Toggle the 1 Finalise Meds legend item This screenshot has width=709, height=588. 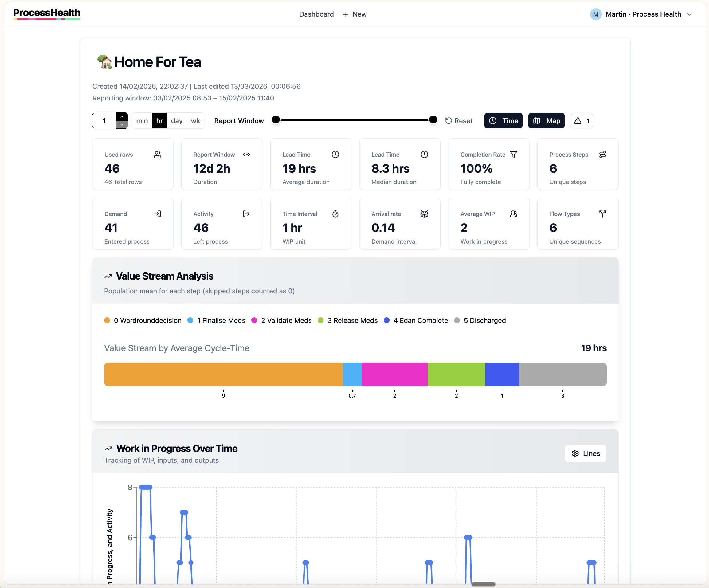click(x=216, y=320)
